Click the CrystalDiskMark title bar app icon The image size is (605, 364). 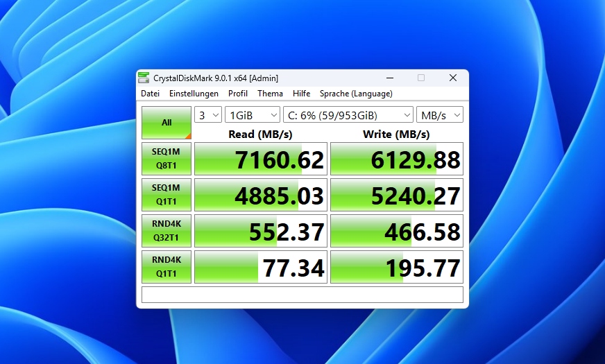click(x=144, y=78)
